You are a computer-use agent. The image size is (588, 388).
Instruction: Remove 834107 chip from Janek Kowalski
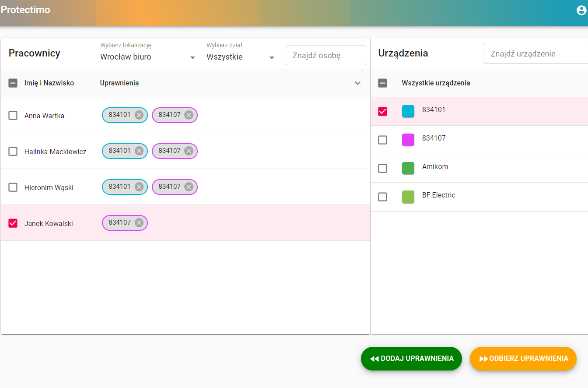[x=139, y=223]
